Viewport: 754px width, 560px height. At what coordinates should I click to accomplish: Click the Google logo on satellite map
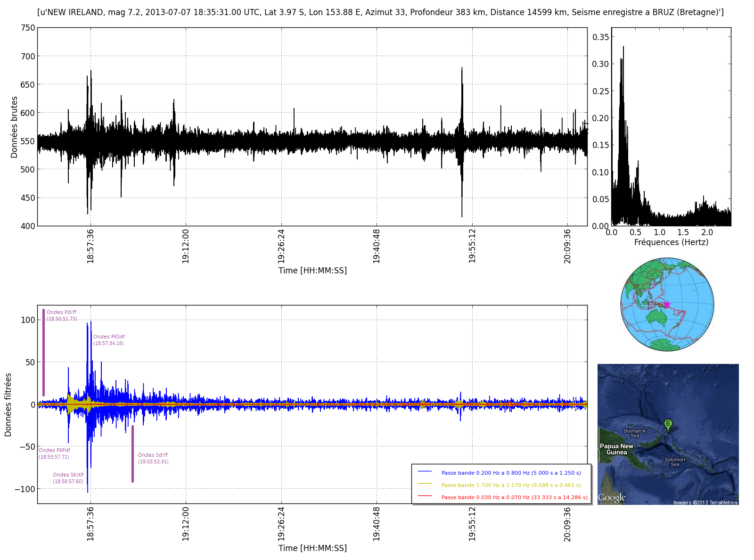click(x=612, y=498)
